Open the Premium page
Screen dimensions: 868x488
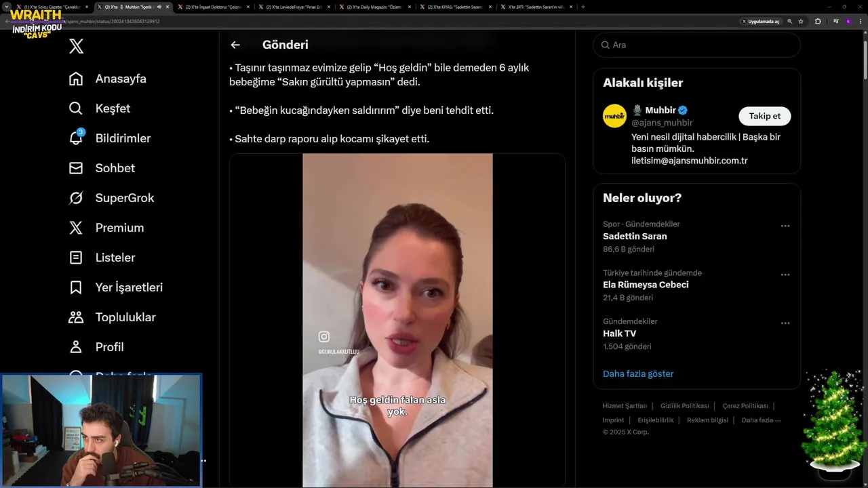click(x=106, y=228)
